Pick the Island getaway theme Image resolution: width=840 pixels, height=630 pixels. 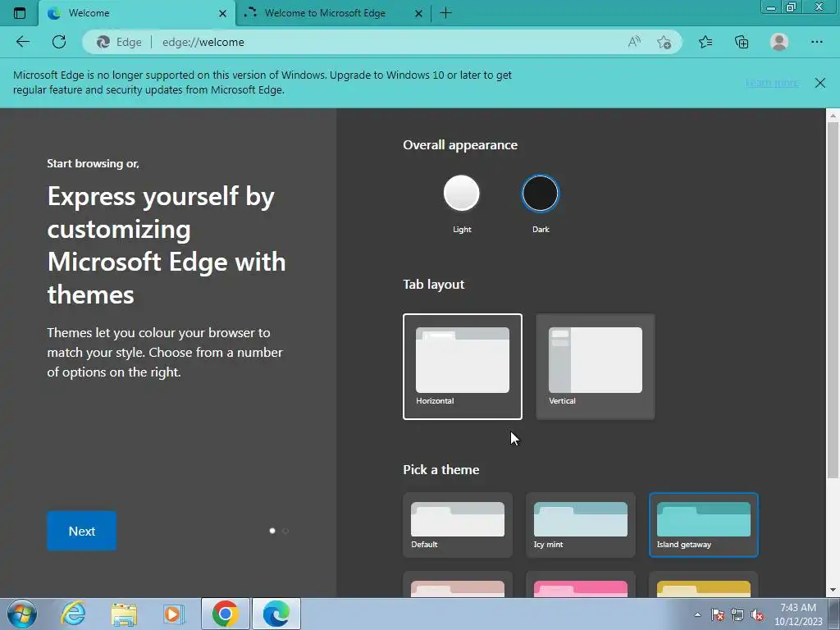703,525
